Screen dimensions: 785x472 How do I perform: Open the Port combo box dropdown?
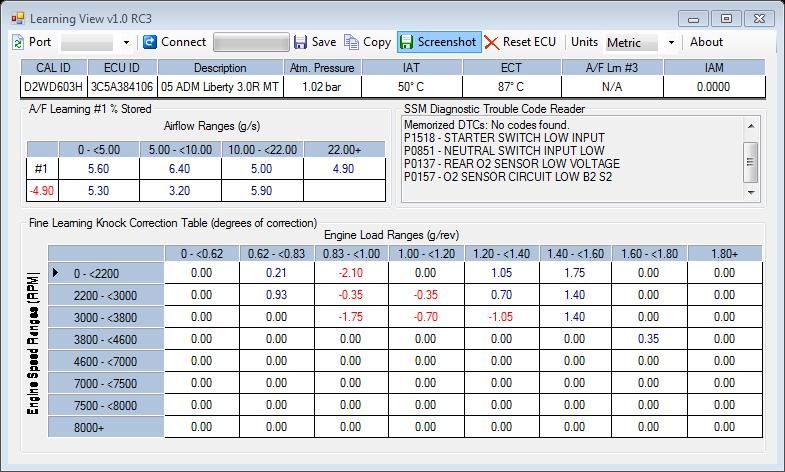click(x=126, y=43)
